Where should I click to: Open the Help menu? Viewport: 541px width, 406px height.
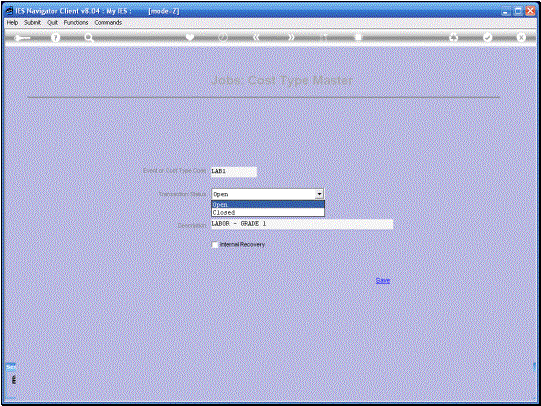click(12, 22)
